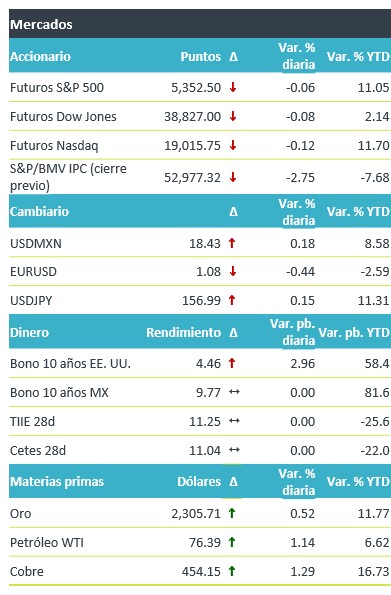Click the Materias primas section header
This screenshot has width=391, height=595.
pyautogui.click(x=57, y=482)
